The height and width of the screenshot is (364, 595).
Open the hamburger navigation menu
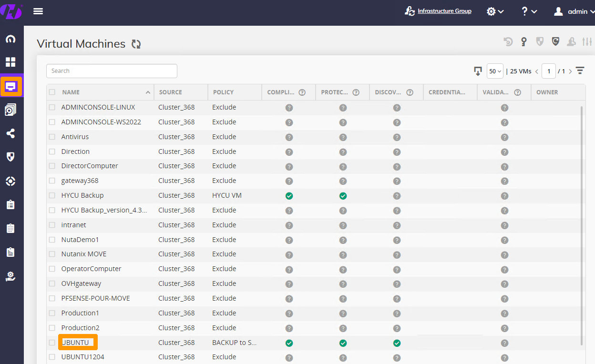tap(38, 11)
